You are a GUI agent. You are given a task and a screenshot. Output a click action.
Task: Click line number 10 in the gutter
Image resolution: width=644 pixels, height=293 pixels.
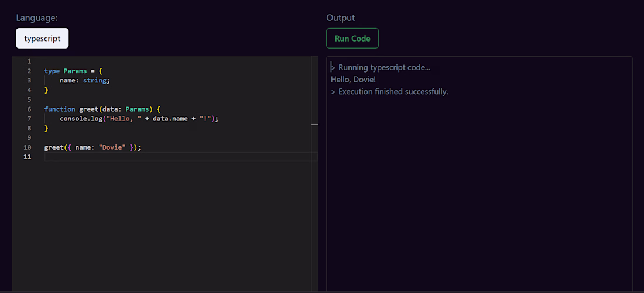click(28, 147)
